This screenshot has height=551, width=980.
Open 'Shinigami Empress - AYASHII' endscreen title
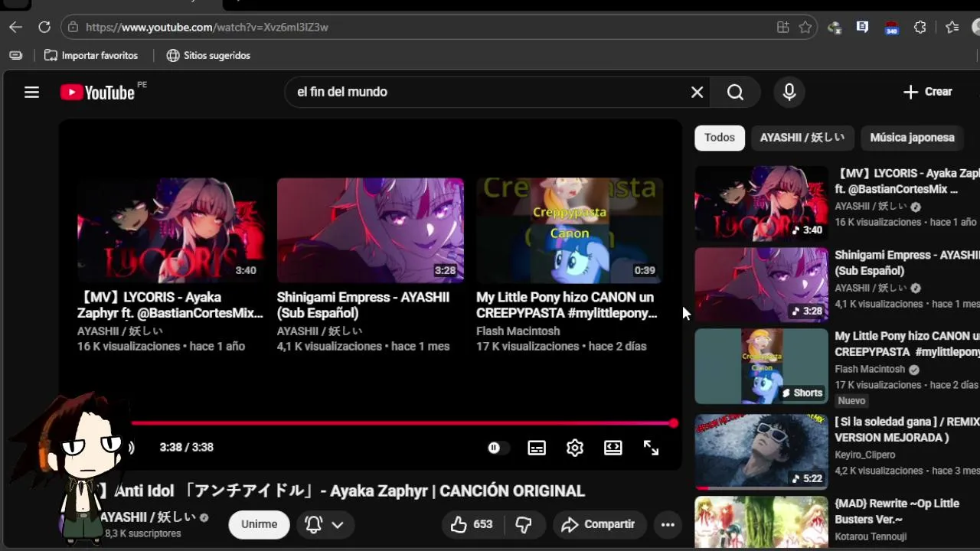363,305
